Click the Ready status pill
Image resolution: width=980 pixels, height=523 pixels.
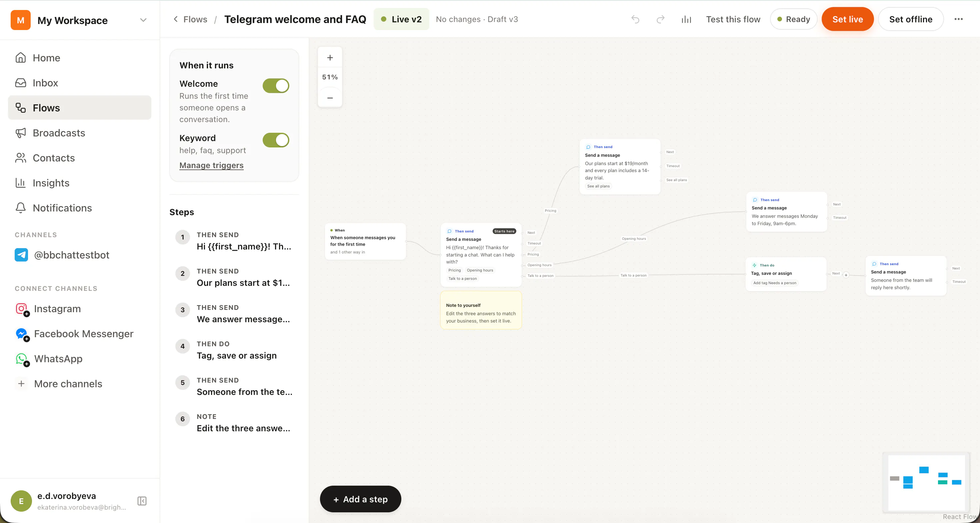(793, 19)
